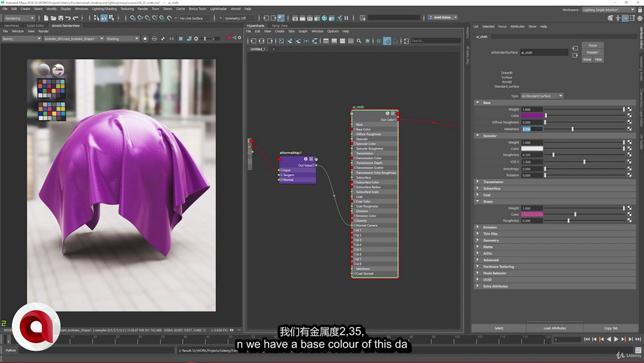
Task: Click the crop region icon in RenderView toolbar
Action: (180, 39)
